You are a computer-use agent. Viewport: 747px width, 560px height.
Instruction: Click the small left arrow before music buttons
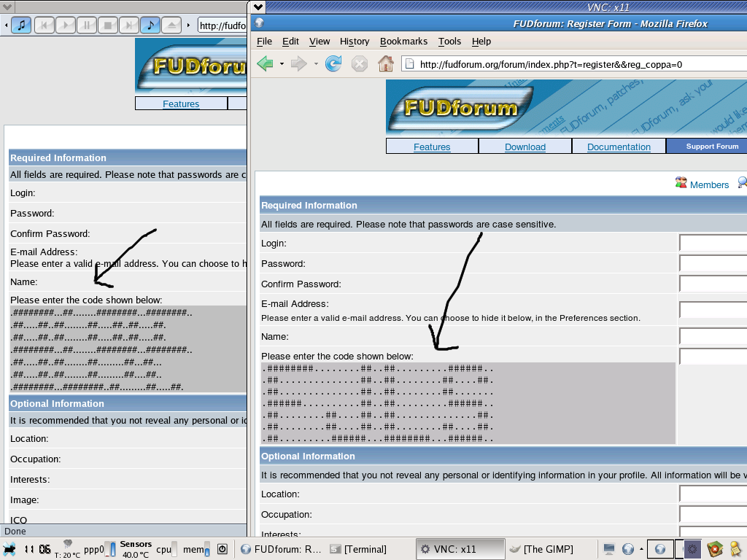click(6, 25)
